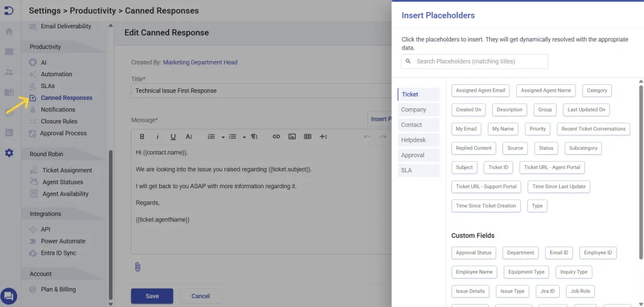Insert Ticket ID placeholder

tap(499, 167)
